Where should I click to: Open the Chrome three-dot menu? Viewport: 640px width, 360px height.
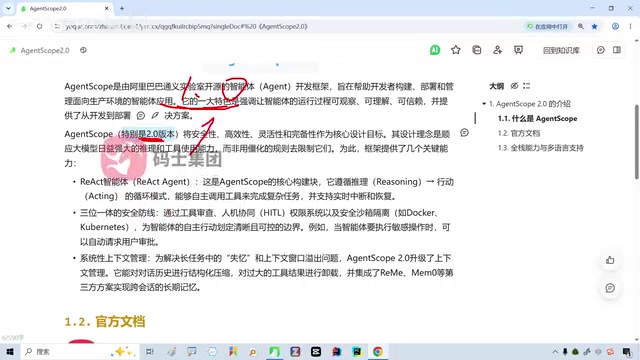630,26
